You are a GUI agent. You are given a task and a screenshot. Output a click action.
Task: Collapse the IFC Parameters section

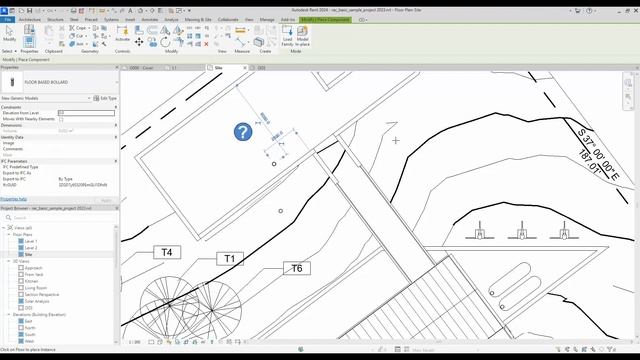[x=116, y=161]
